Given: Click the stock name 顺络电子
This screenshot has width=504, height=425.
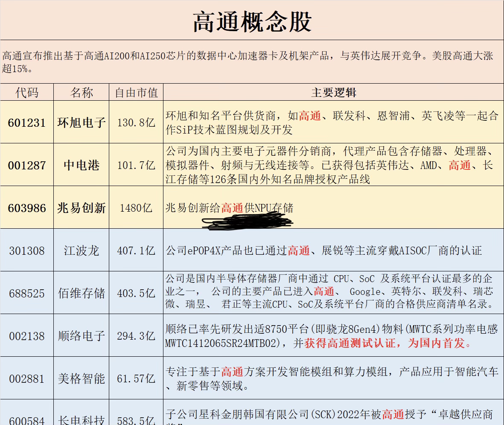Looking at the screenshot, I should pyautogui.click(x=82, y=336).
